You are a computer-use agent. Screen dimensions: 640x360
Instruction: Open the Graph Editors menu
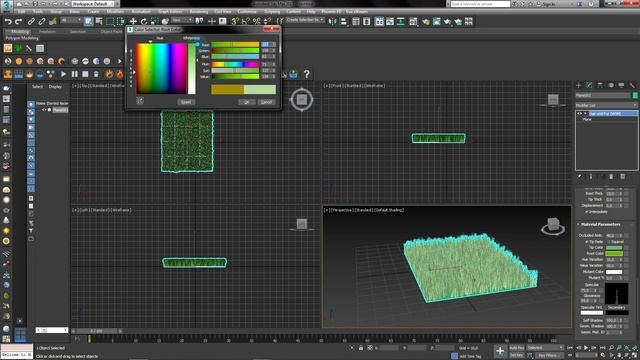tap(170, 11)
